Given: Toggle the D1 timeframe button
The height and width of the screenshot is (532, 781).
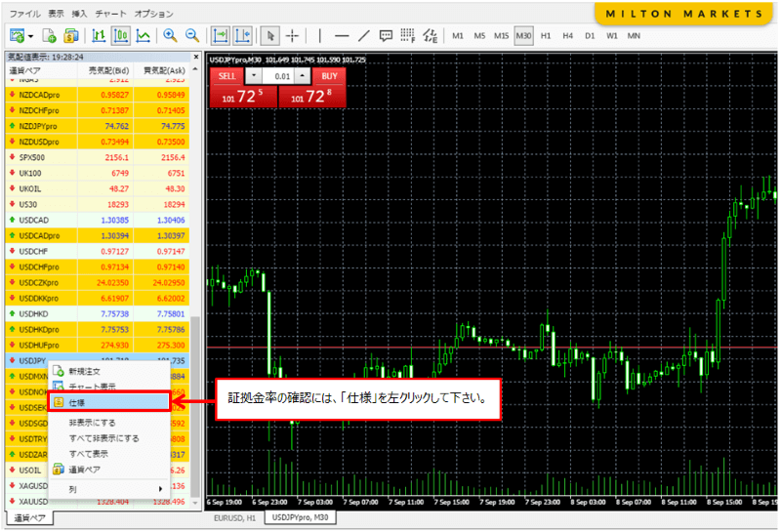Looking at the screenshot, I should [x=590, y=36].
